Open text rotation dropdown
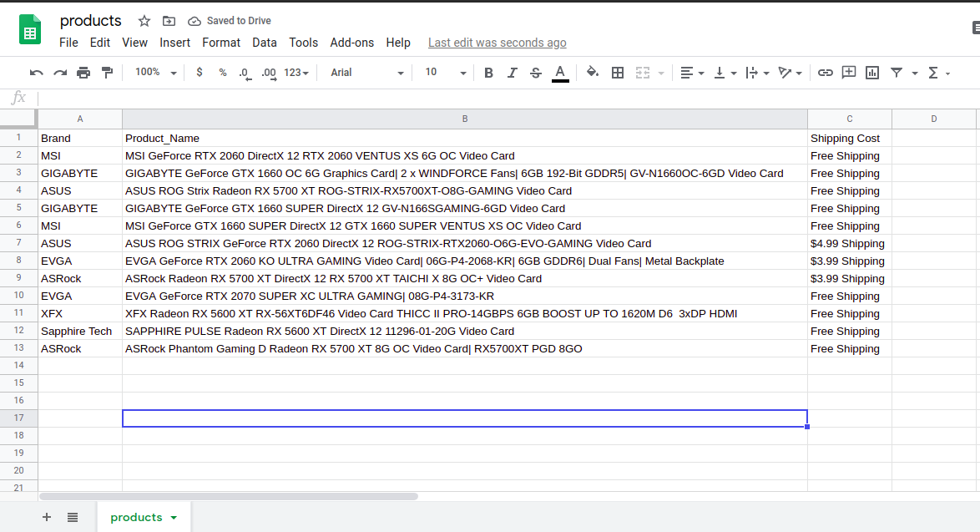The height and width of the screenshot is (532, 980). tap(790, 73)
